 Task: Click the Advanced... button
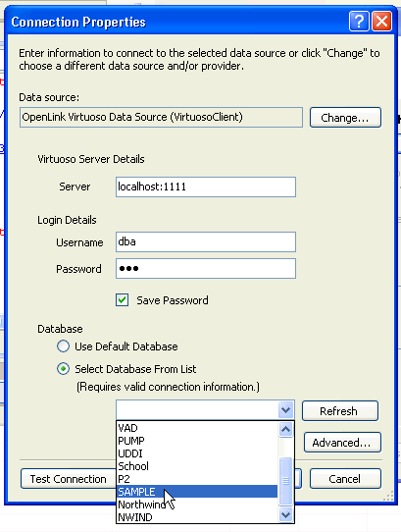tap(342, 443)
